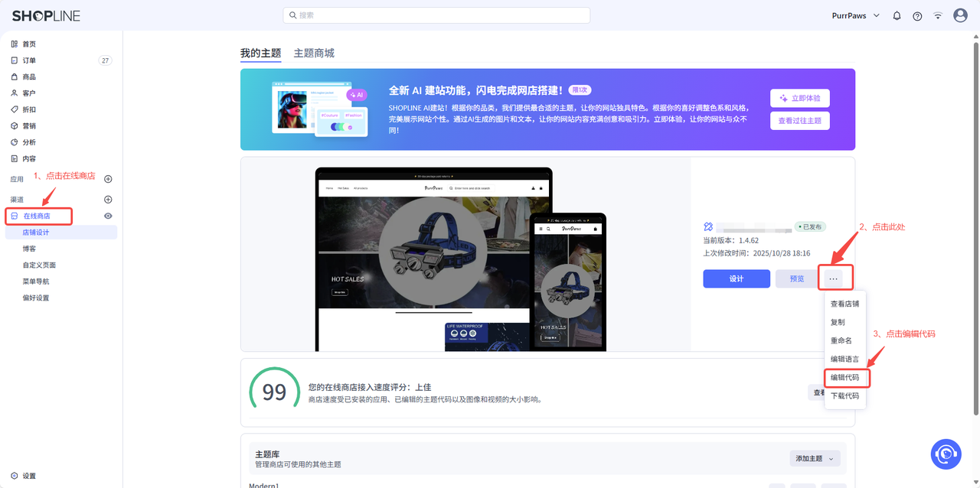Open the customer support chat bubble

(946, 454)
